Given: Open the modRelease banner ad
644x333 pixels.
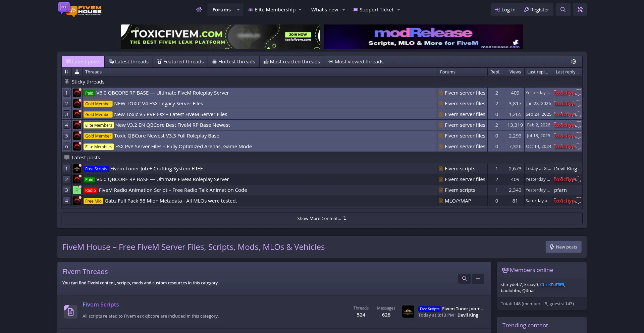Looking at the screenshot, I should coord(423,37).
